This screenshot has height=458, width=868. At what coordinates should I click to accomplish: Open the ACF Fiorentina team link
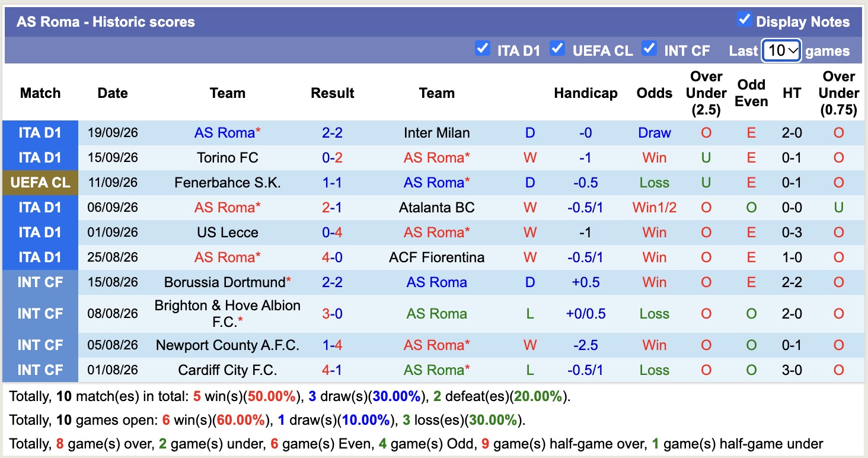click(436, 257)
